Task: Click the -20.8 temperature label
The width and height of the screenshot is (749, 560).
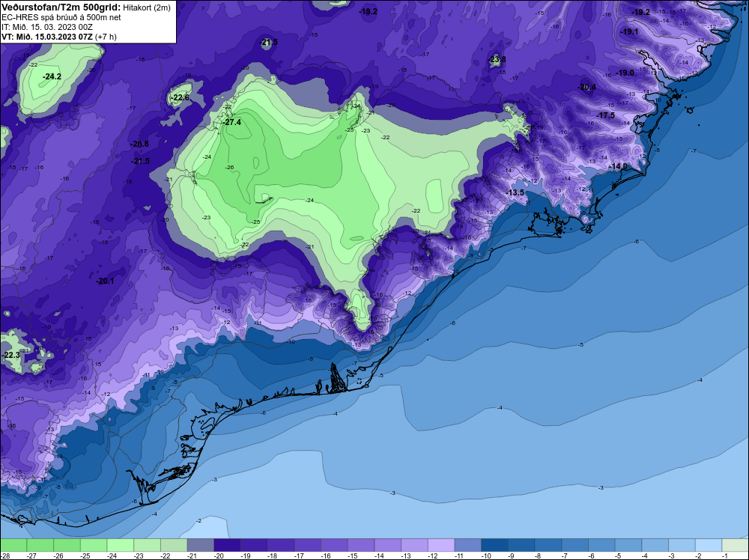Action: (139, 144)
